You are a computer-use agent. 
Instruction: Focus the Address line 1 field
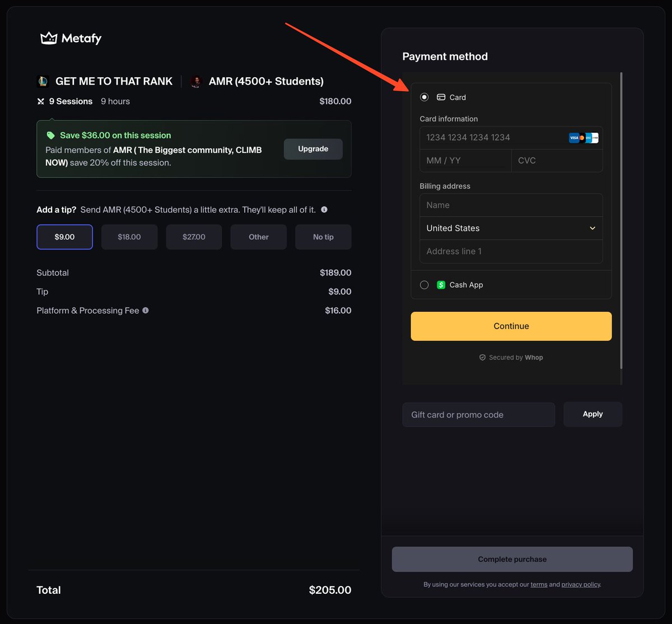511,251
